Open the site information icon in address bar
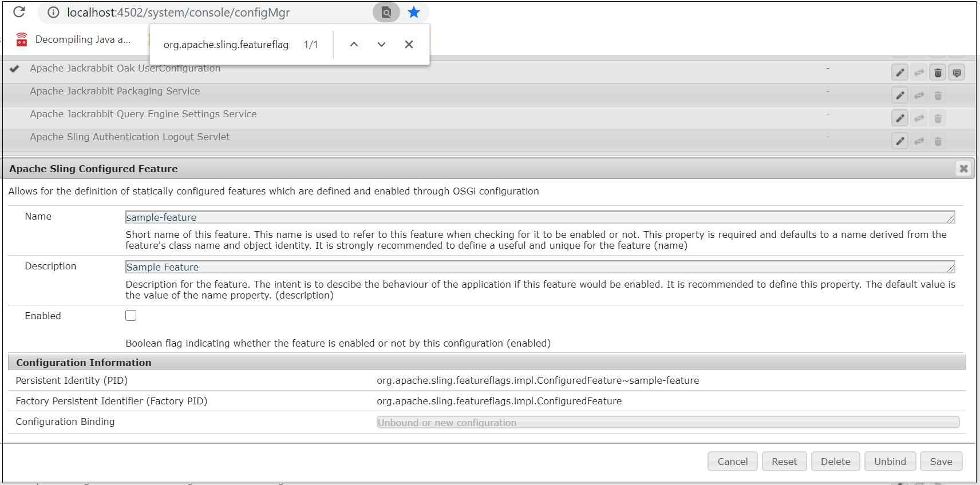980x485 pixels. click(x=53, y=12)
